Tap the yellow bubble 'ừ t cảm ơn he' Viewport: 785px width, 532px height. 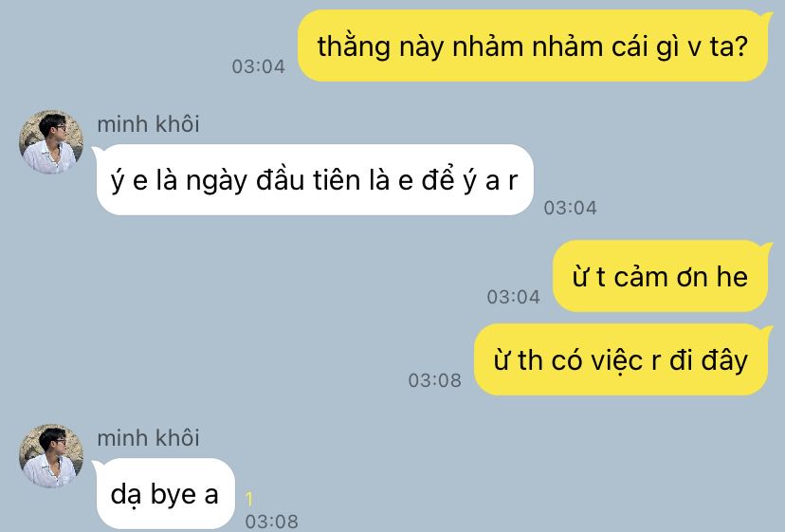click(661, 276)
